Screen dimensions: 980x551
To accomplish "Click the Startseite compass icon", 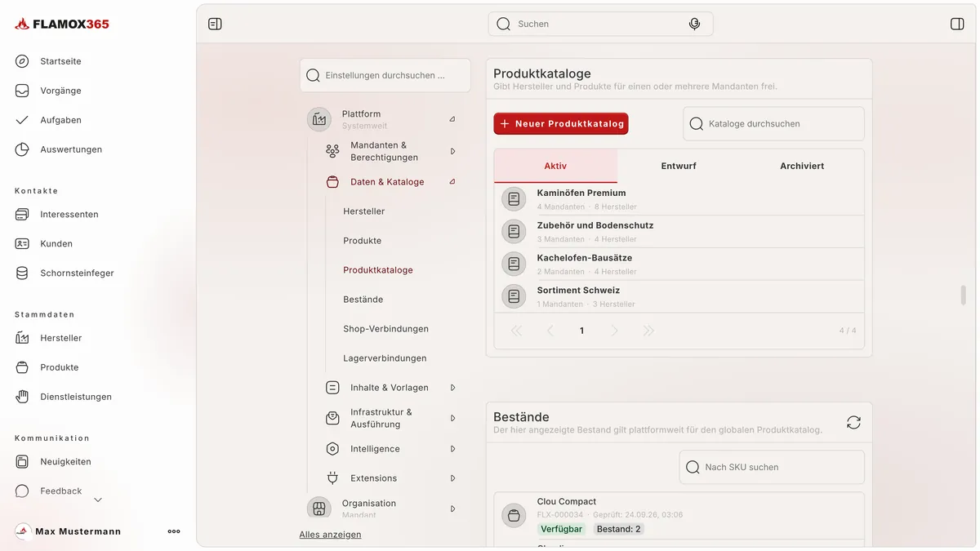I will click(x=22, y=61).
